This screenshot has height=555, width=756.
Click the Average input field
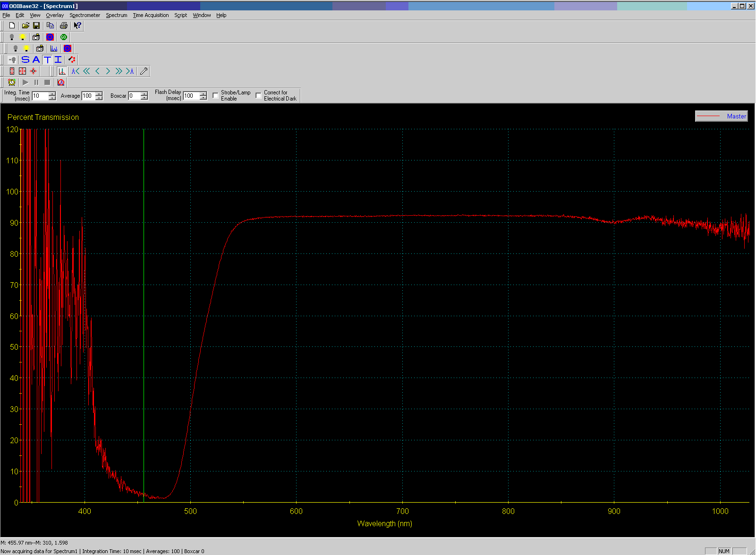[88, 96]
